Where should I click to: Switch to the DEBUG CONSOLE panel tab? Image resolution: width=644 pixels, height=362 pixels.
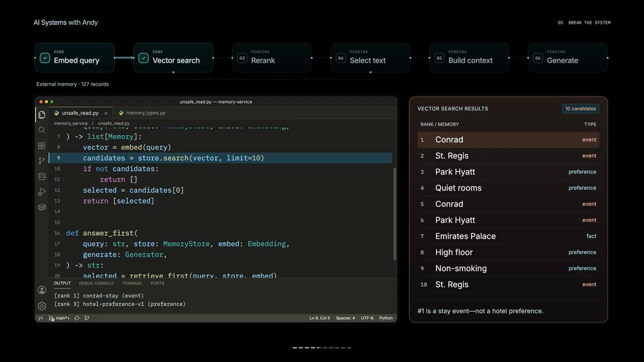(x=96, y=283)
